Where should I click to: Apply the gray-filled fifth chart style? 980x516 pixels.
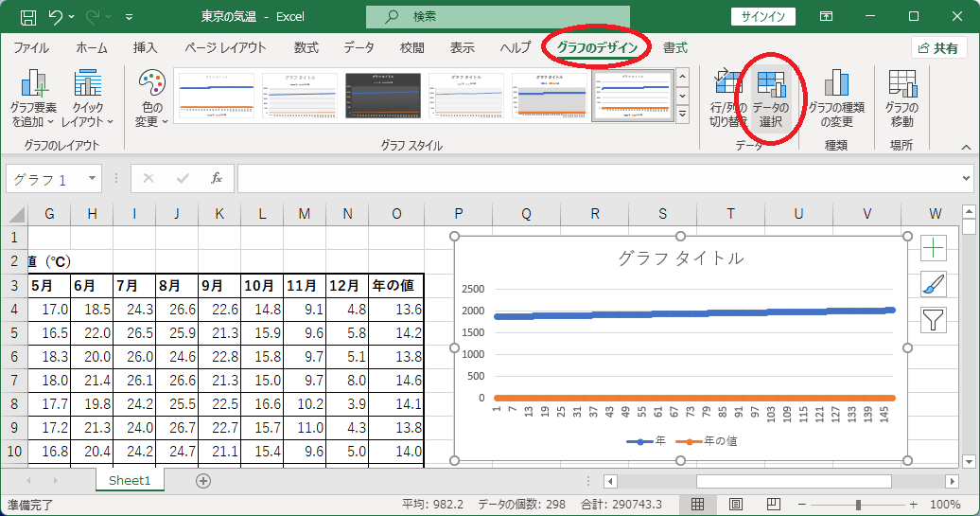click(550, 95)
